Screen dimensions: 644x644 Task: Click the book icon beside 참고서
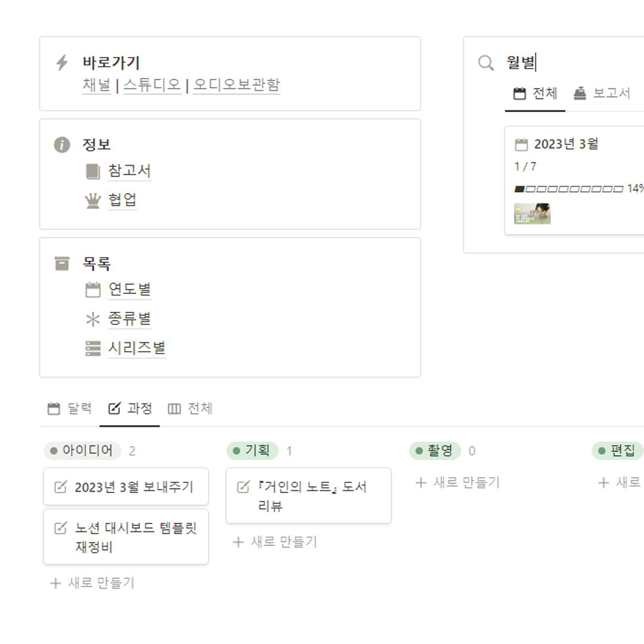point(93,172)
